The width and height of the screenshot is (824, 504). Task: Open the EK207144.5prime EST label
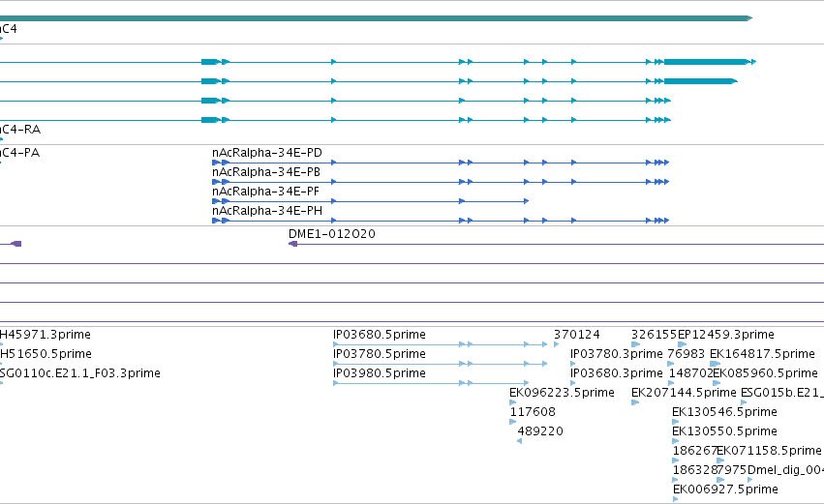[x=684, y=393]
